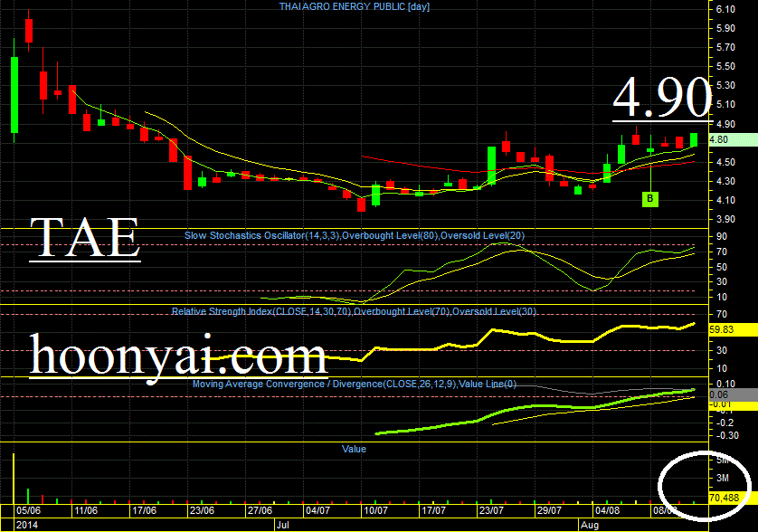The height and width of the screenshot is (532, 758).
Task: Click the Jul month label on the timeline
Action: tap(283, 525)
